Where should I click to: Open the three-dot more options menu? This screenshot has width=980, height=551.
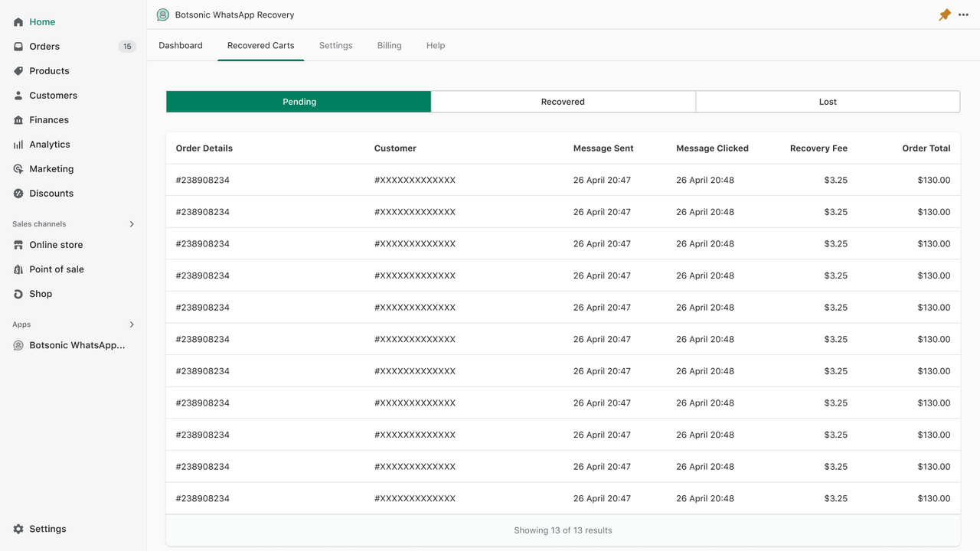coord(963,15)
